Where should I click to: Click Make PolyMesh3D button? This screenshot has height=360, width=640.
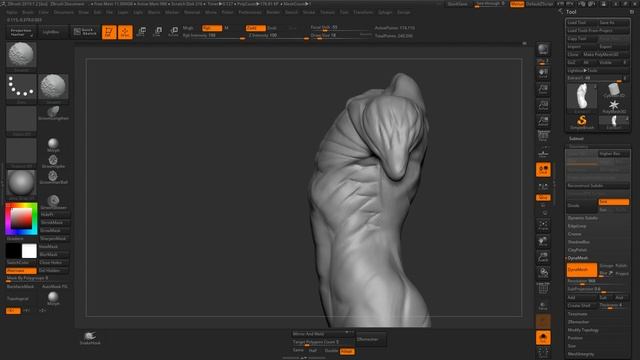(x=606, y=55)
